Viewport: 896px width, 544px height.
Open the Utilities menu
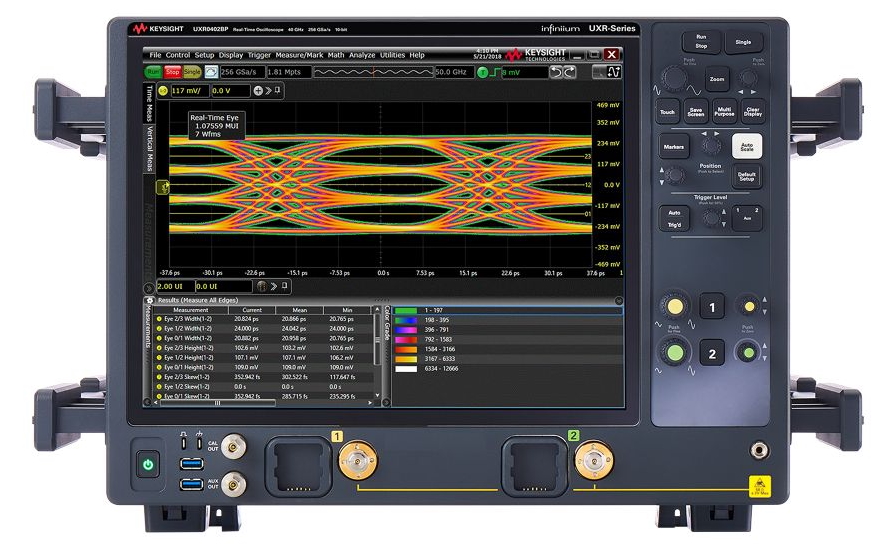point(393,55)
